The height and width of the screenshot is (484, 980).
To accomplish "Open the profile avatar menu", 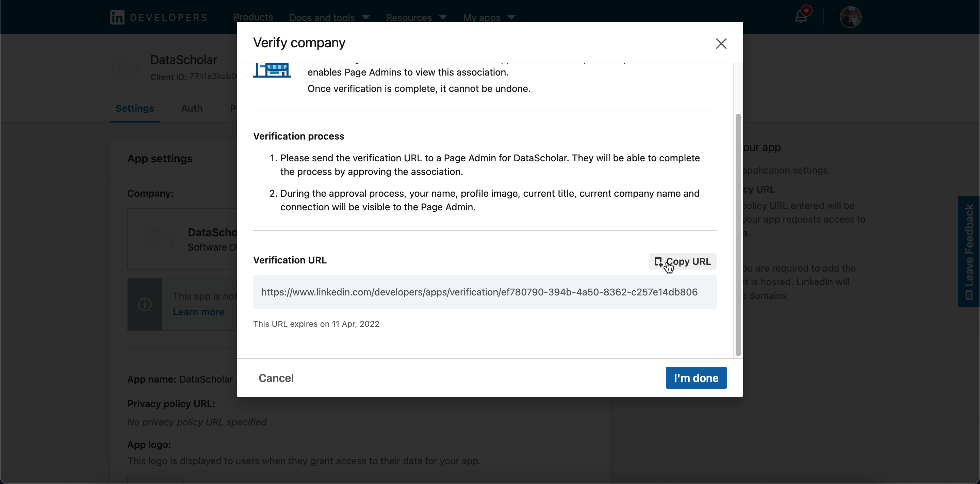I will pyautogui.click(x=850, y=17).
